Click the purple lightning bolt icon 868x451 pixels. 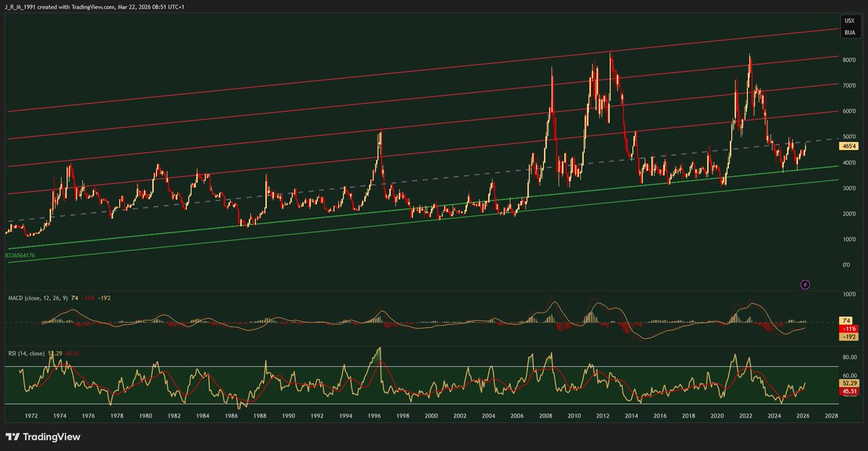(x=806, y=285)
